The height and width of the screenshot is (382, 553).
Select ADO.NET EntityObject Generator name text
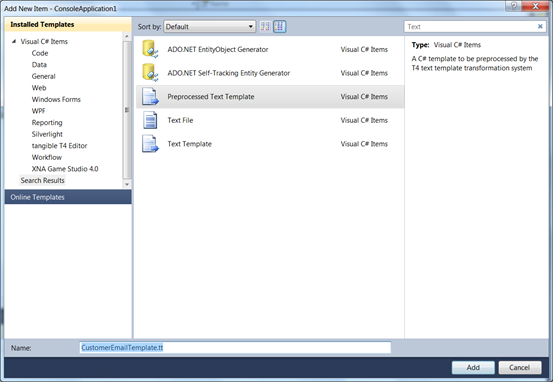click(x=218, y=49)
